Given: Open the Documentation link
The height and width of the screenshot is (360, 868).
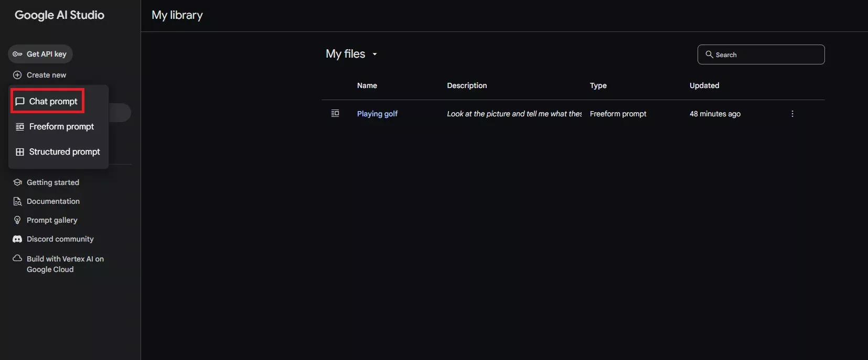Looking at the screenshot, I should [53, 201].
